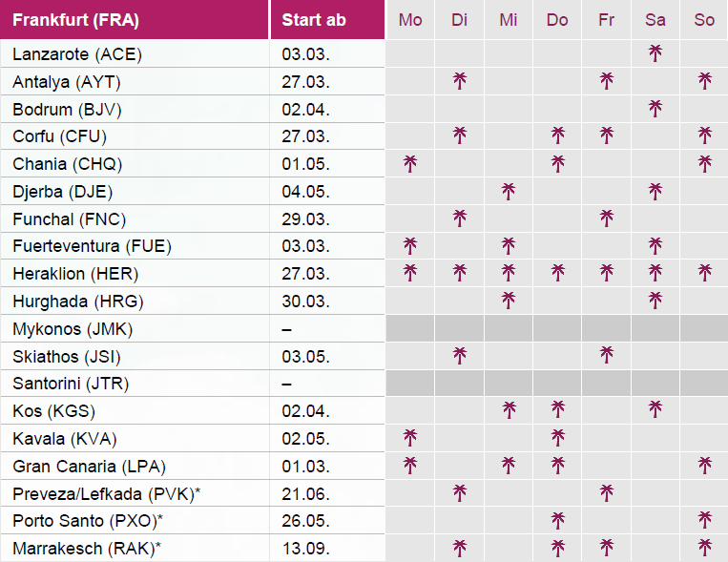Viewport: 728px width, 562px height.
Task: Select the Djerba Wednesday palm icon
Action: point(508,192)
